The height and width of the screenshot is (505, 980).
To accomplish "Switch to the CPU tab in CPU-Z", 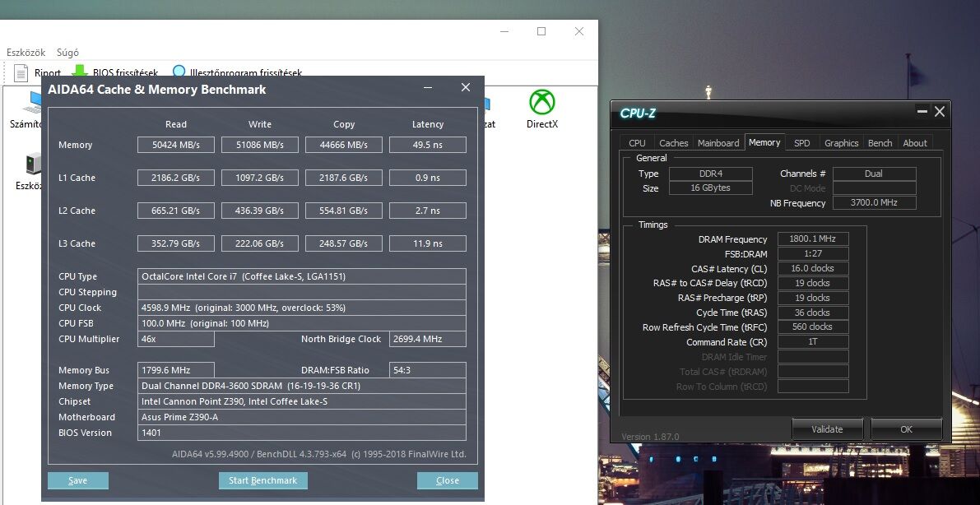I will coord(637,143).
